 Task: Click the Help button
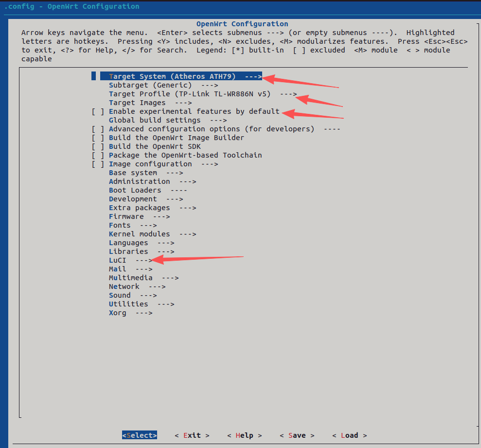(245, 435)
